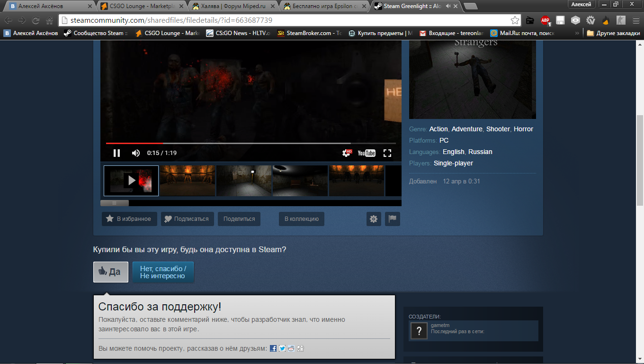Add item to collection (В коллекцию)
This screenshot has width=644, height=364.
[x=302, y=219]
